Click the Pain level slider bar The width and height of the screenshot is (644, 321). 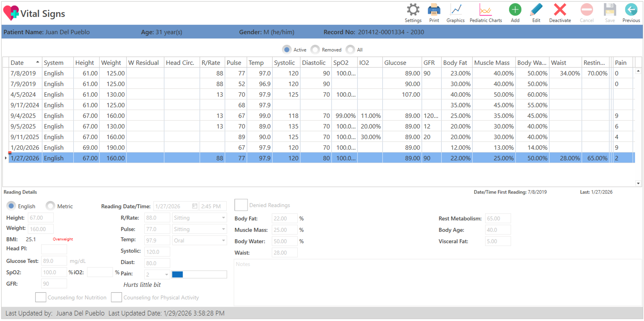click(199, 274)
